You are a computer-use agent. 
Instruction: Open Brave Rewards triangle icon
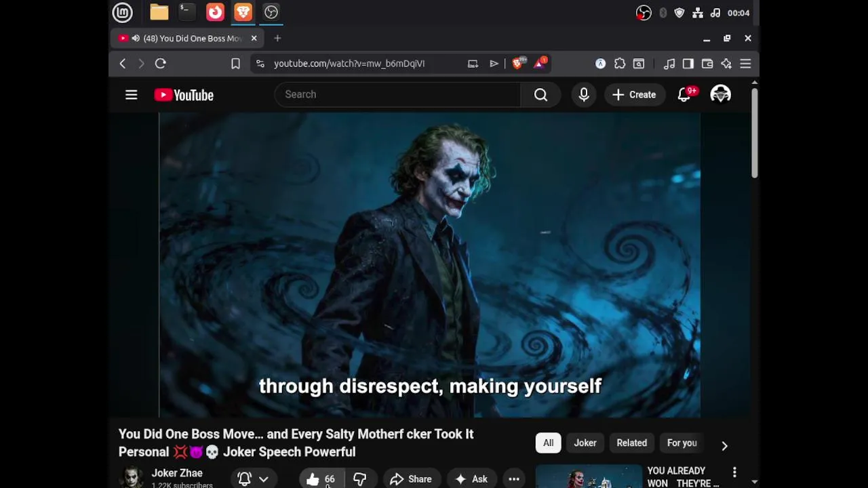540,63
